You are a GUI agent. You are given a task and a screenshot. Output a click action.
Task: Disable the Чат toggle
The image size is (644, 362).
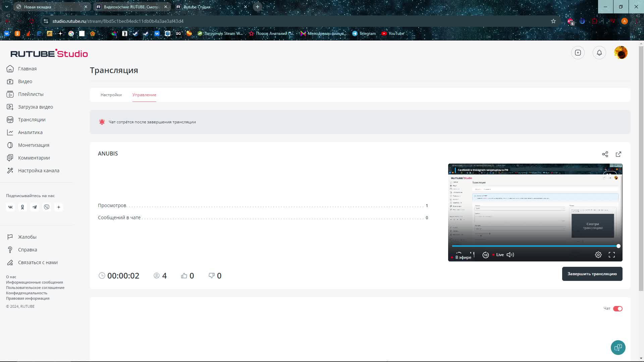tap(618, 309)
